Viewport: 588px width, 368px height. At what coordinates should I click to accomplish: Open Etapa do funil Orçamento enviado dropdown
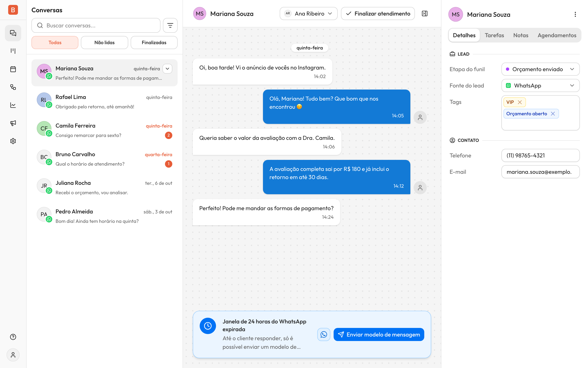(540, 69)
